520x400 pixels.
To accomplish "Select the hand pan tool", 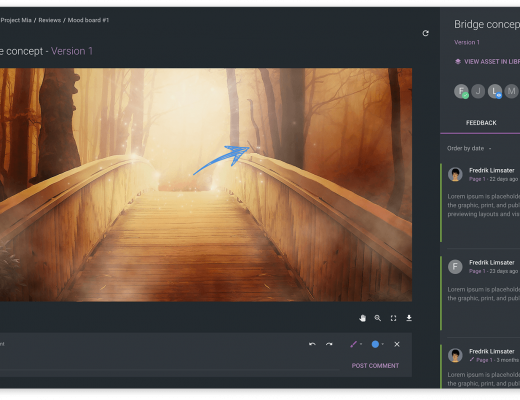I will click(x=362, y=318).
